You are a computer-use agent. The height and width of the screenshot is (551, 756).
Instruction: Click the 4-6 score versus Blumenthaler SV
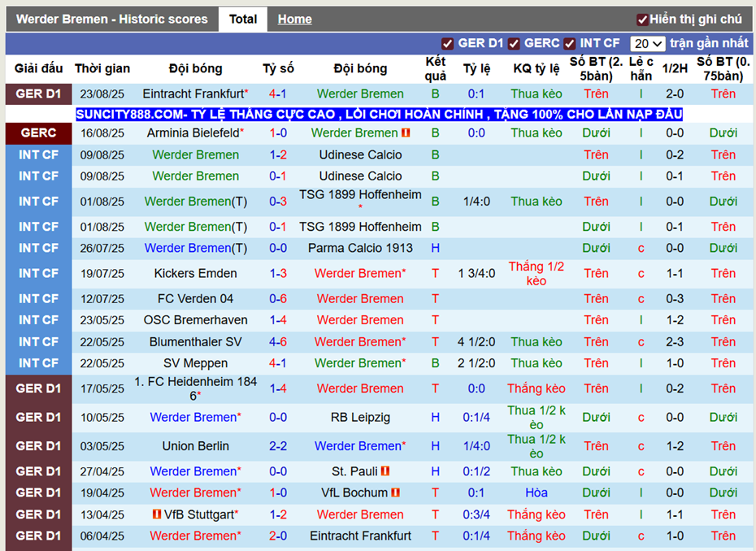point(278,342)
